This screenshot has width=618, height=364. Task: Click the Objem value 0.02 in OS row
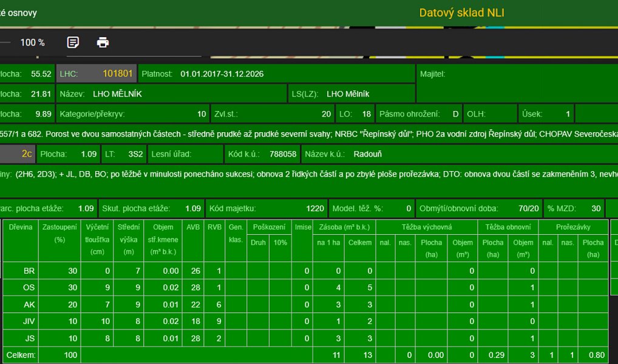[171, 288]
